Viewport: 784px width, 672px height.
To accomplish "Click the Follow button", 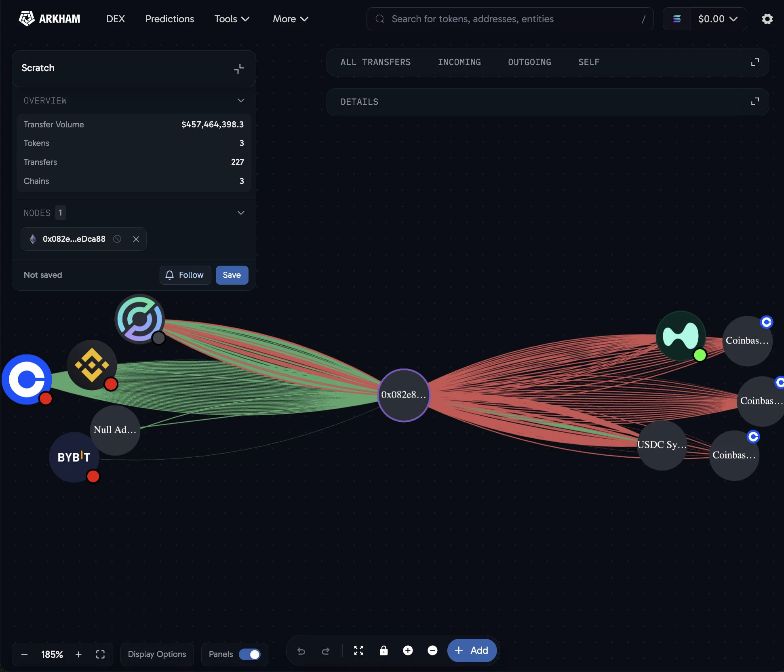I will (185, 275).
